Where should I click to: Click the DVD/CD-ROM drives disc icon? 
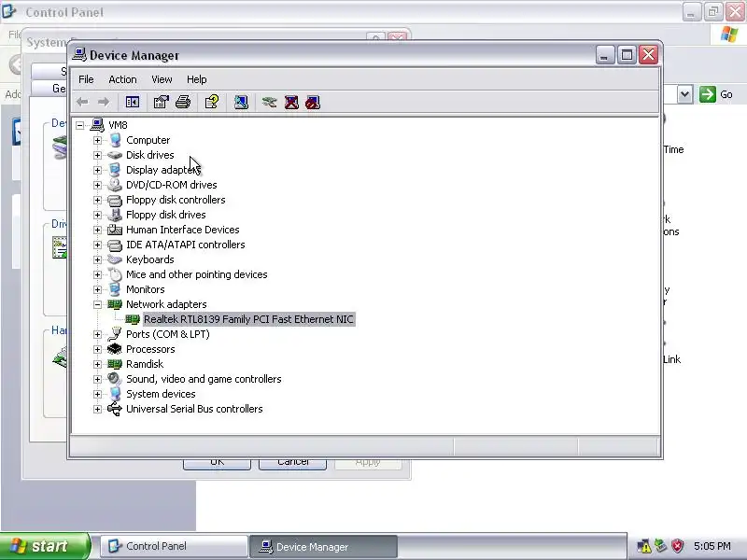click(115, 185)
